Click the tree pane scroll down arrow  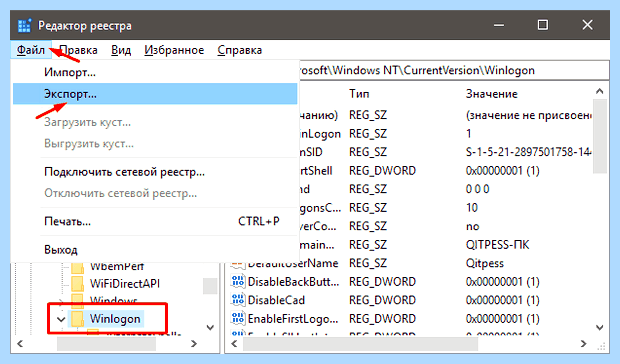click(210, 327)
